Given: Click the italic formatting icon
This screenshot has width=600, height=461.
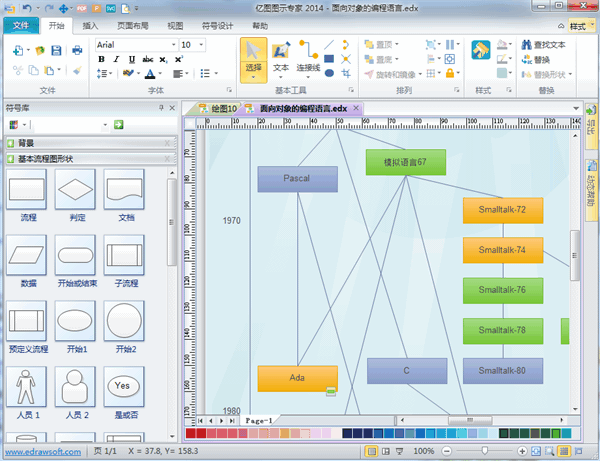Looking at the screenshot, I should [x=116, y=59].
